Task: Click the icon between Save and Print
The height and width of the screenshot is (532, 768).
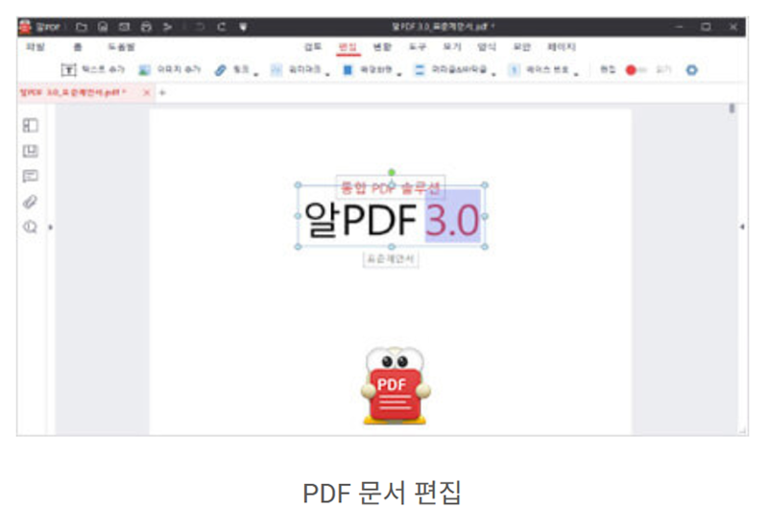Action: click(x=125, y=27)
